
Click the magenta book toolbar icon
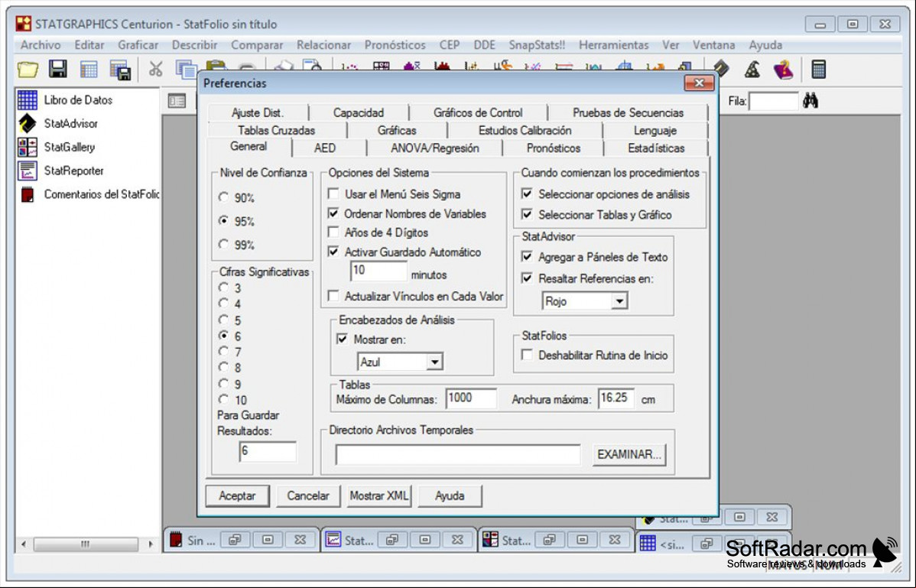point(783,70)
